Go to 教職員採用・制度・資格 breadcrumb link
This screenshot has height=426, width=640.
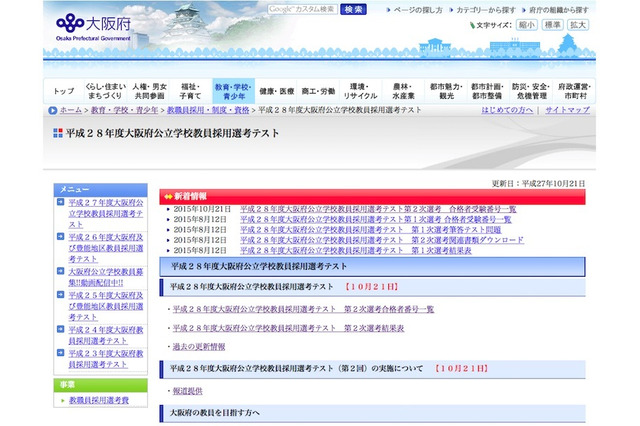[x=208, y=110]
